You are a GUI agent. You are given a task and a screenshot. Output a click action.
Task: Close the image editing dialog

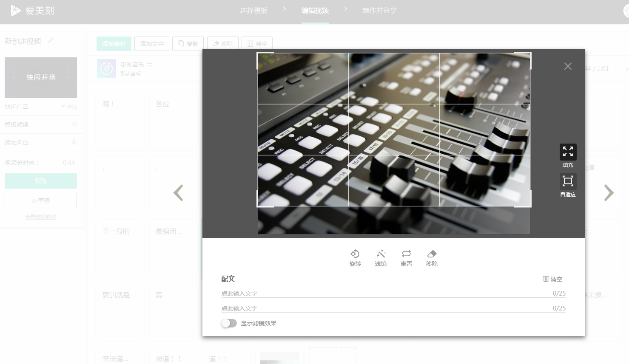[568, 66]
